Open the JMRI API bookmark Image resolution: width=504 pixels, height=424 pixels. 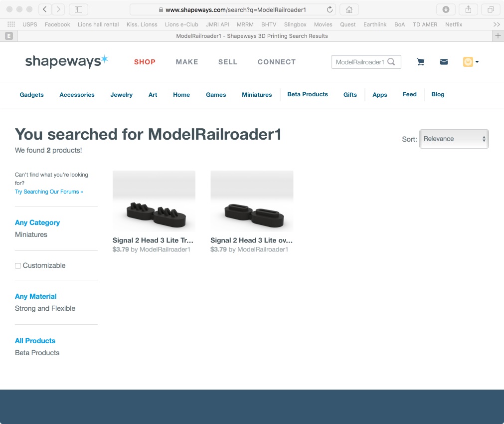pos(217,24)
